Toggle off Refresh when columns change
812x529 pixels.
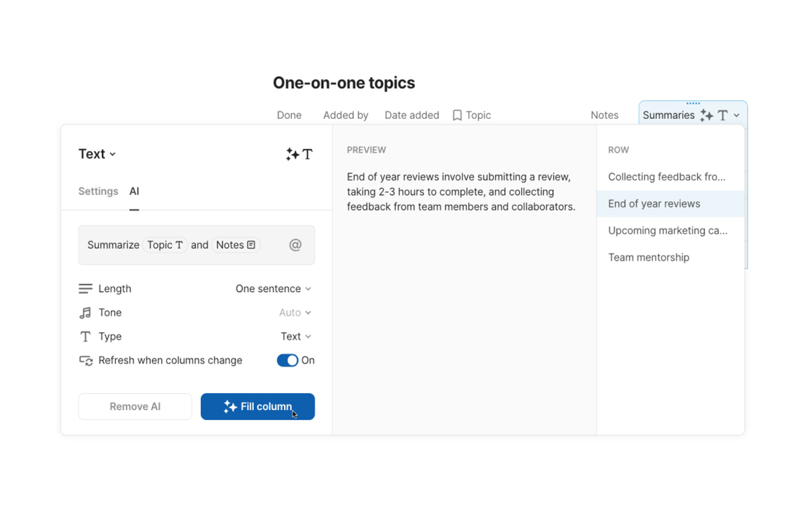coord(287,360)
